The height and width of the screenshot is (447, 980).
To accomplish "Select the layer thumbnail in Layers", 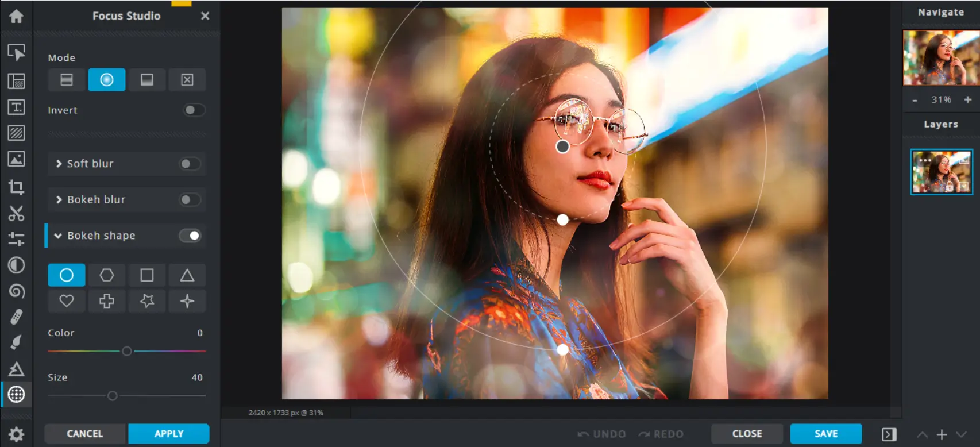I will point(942,172).
